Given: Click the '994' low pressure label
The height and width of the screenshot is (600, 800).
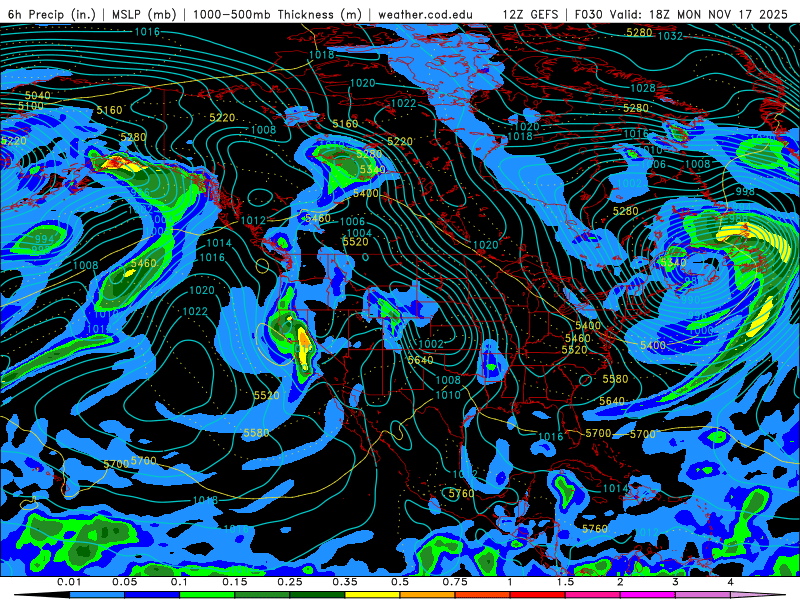Looking at the screenshot, I should [x=44, y=239].
